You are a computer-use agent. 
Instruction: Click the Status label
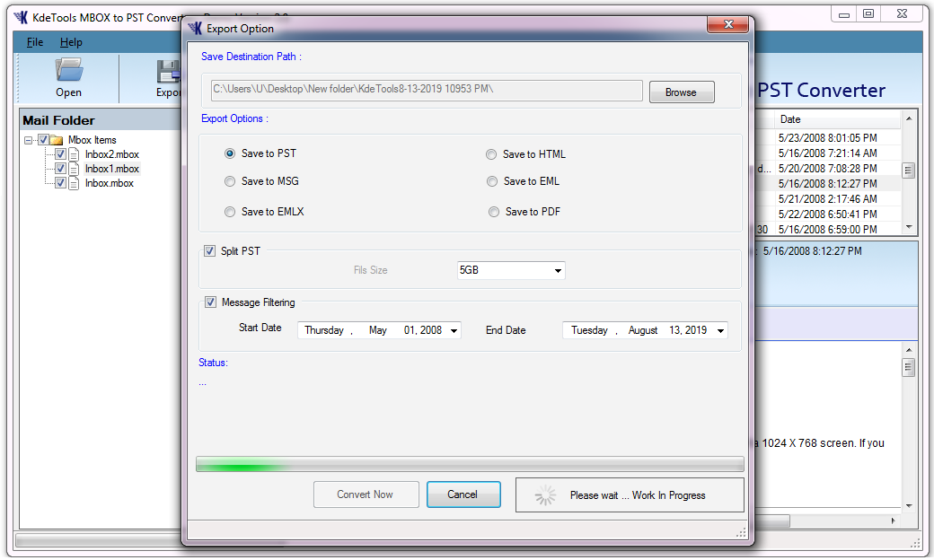(213, 363)
